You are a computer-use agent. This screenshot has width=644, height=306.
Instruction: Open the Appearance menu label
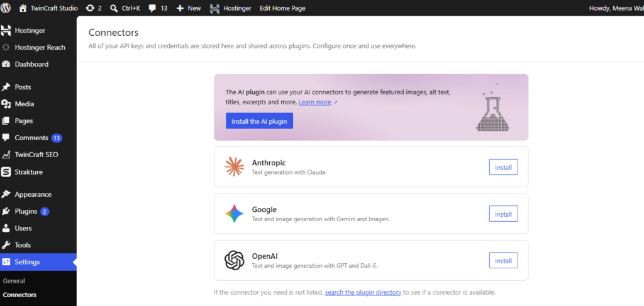coord(33,194)
